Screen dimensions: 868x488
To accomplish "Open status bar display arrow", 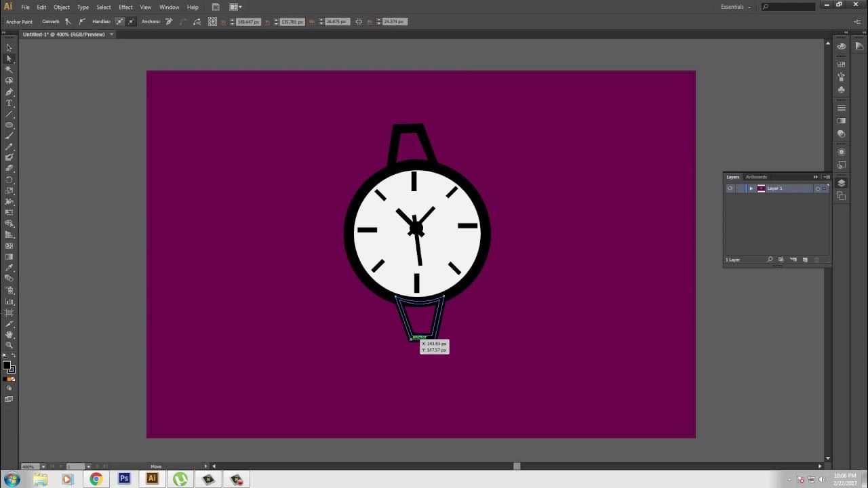I will [207, 466].
